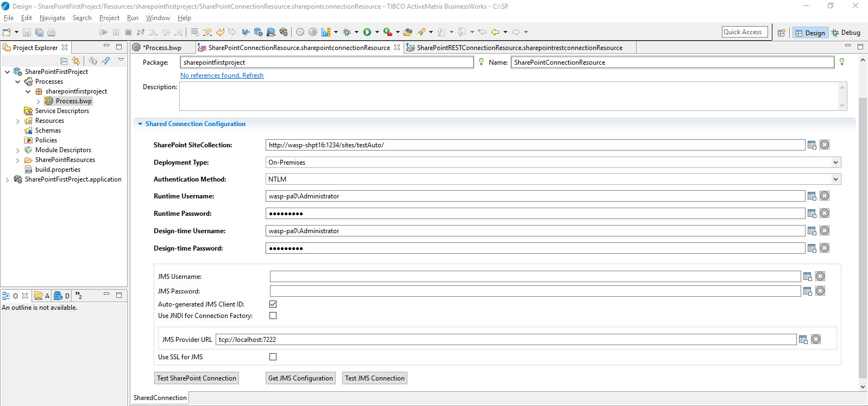This screenshot has width=868, height=406.
Task: Open the Authentication Method dropdown
Action: point(835,179)
